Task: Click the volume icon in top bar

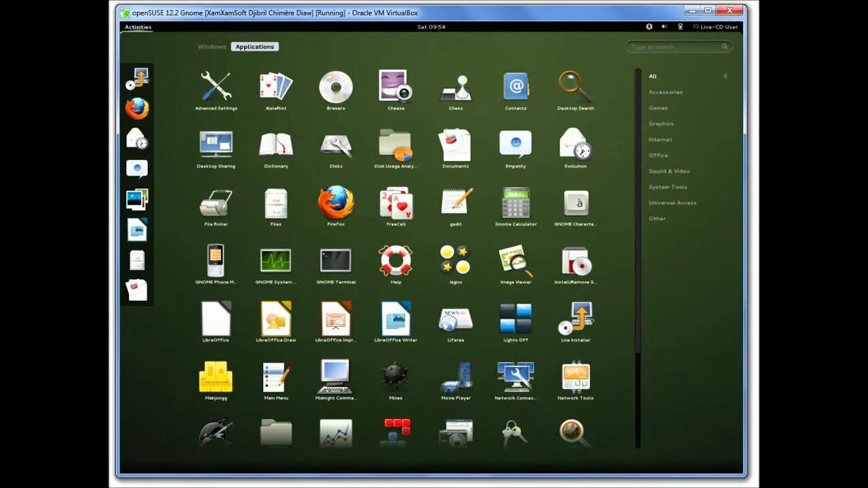Action: point(665,27)
